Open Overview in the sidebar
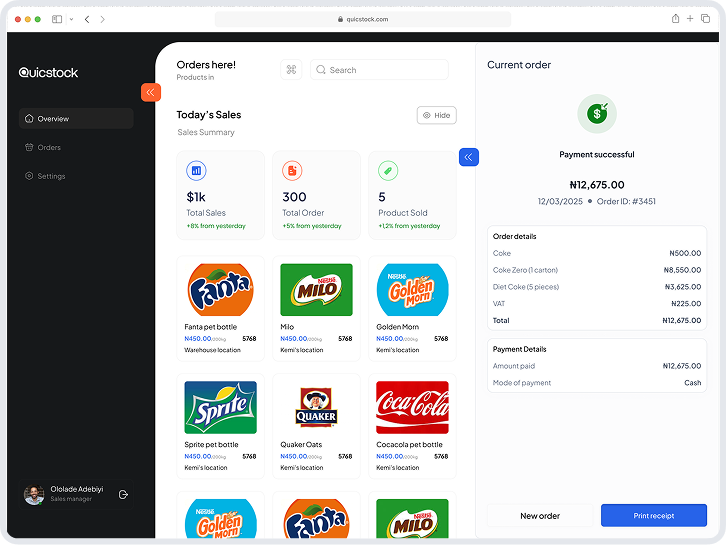Image resolution: width=726 pixels, height=545 pixels. point(76,119)
